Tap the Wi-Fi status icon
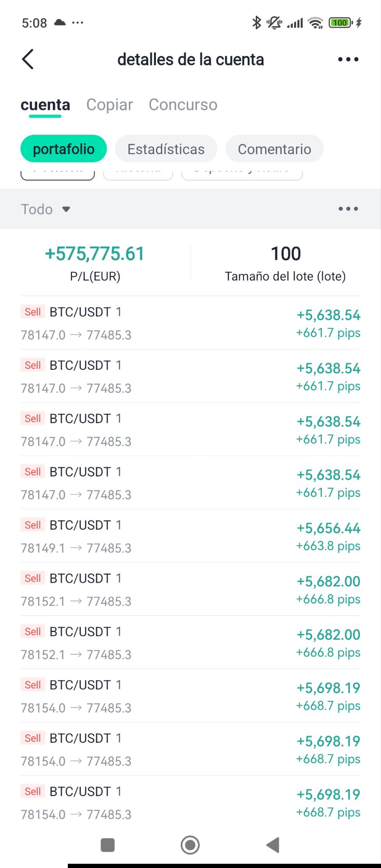 tap(315, 23)
